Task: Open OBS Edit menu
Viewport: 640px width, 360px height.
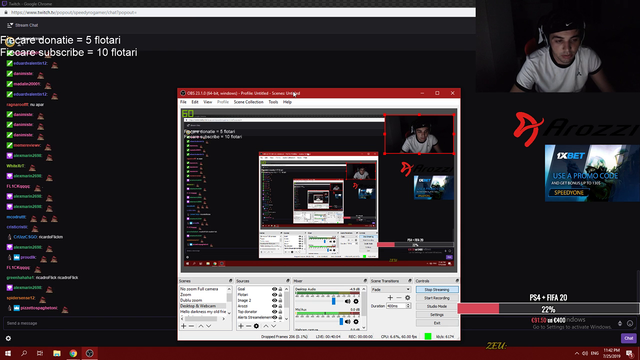Action: (x=195, y=102)
